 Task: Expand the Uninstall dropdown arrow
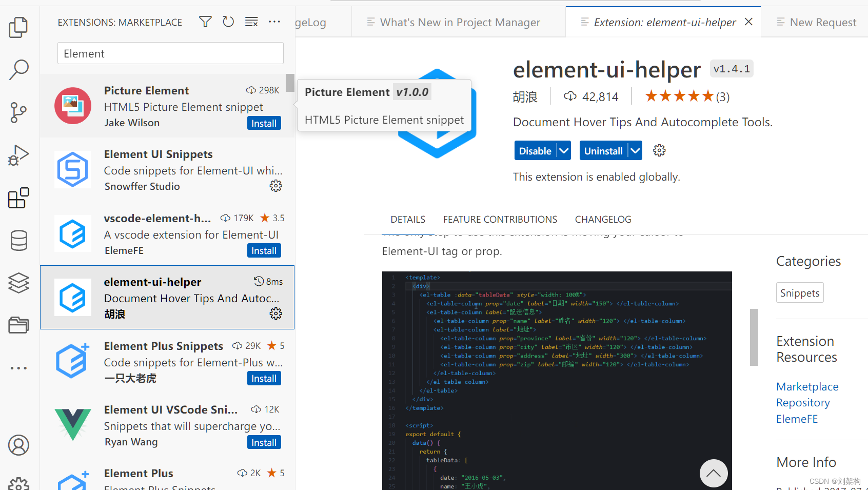(635, 150)
